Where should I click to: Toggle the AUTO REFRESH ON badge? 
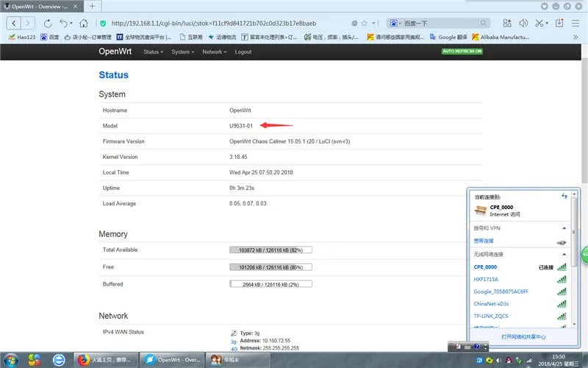tap(462, 51)
